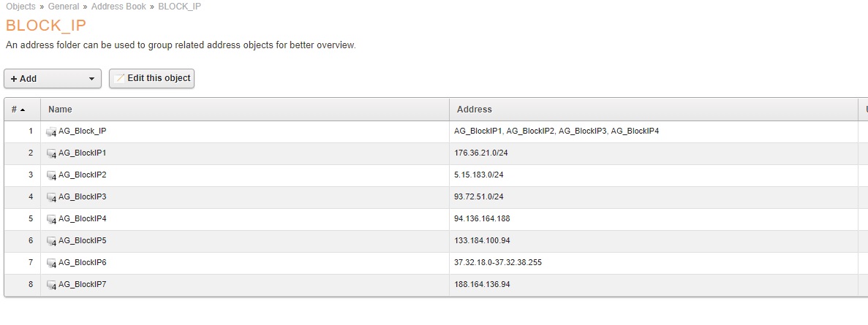Click address 94.136.164.188 cell
The height and width of the screenshot is (325, 868).
point(482,218)
